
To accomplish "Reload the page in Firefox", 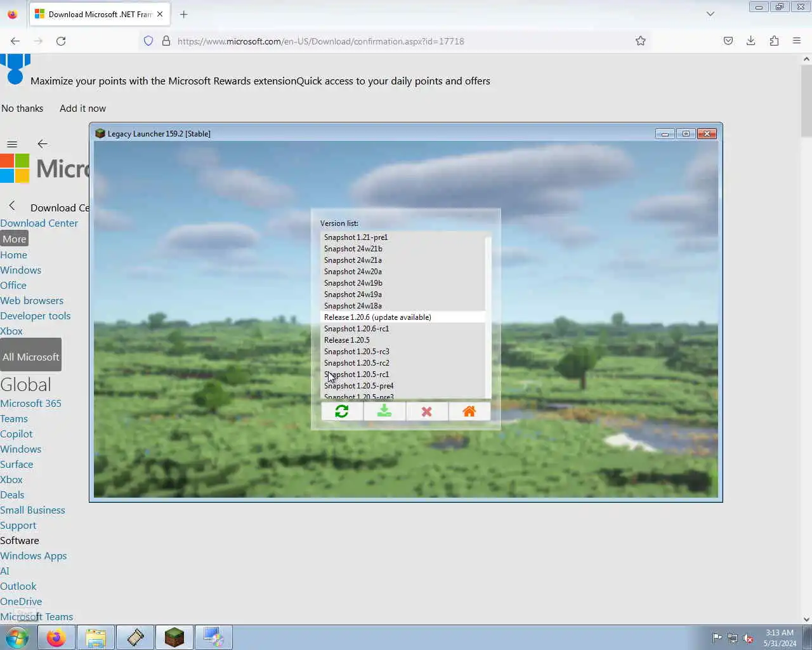I will [x=61, y=41].
